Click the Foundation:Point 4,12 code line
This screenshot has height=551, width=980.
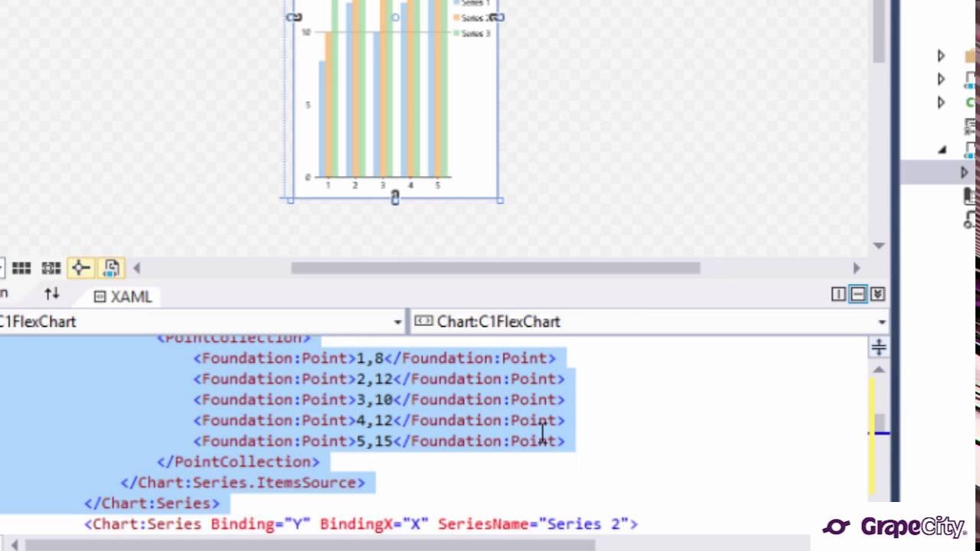coord(379,420)
